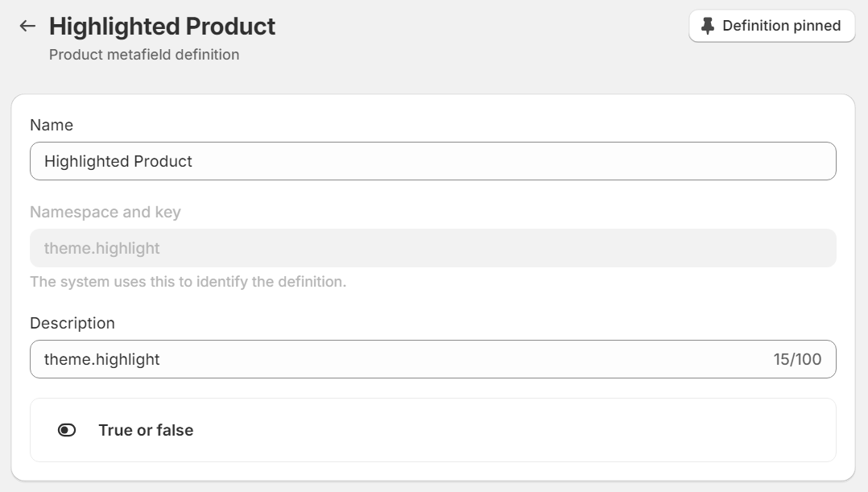Click the Highlighted Product page title
Viewport: 868px width, 492px height.
[x=162, y=27]
